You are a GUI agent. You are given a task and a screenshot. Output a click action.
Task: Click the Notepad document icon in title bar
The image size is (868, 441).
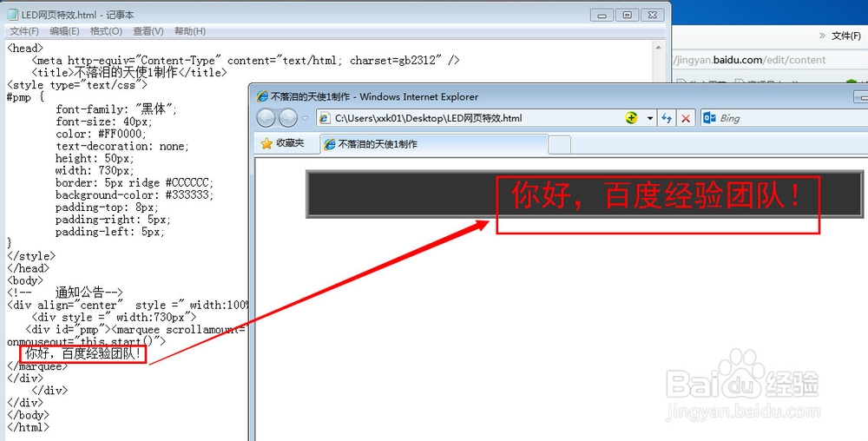pos(12,15)
